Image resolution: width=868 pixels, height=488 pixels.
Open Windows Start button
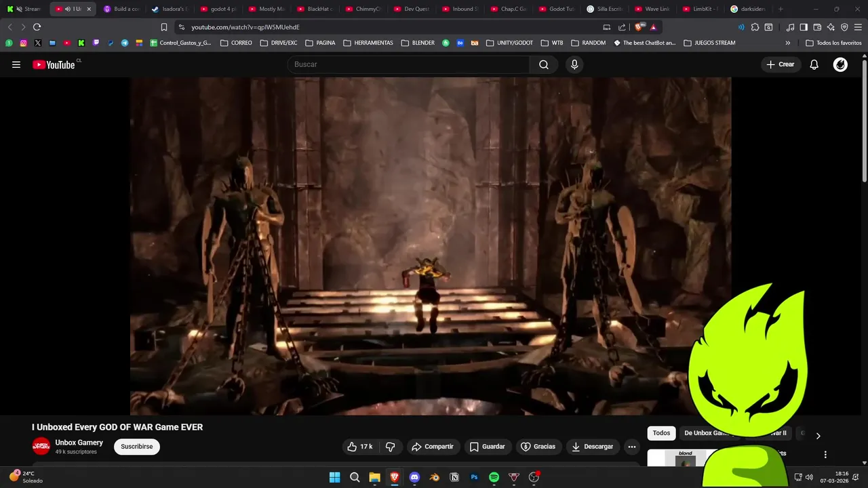click(x=334, y=477)
